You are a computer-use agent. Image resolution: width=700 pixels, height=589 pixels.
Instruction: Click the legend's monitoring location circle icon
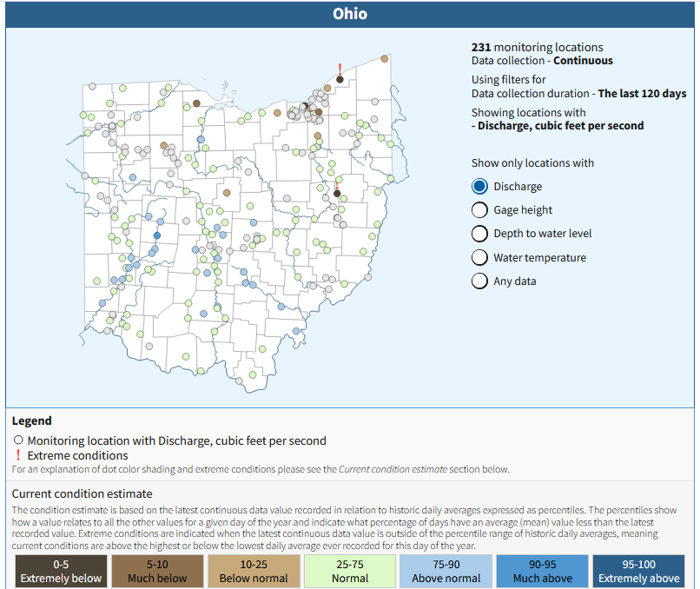[18, 440]
